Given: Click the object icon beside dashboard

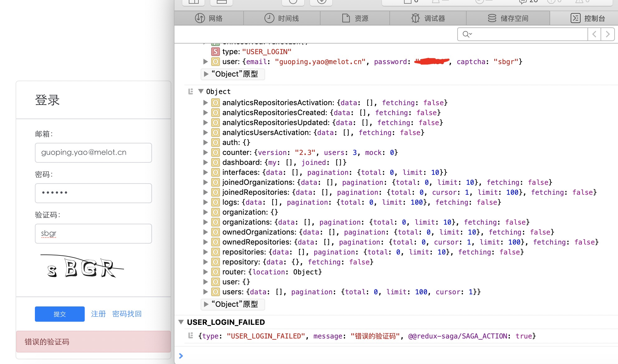Looking at the screenshot, I should (x=215, y=162).
